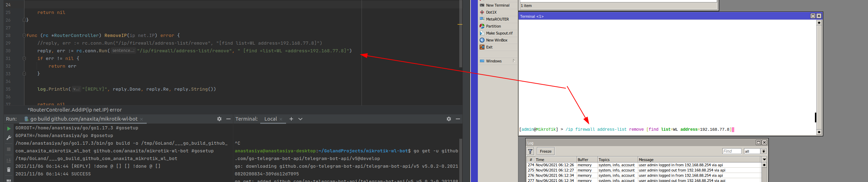
Task: Select Log row number 274
Action: click(x=644, y=165)
